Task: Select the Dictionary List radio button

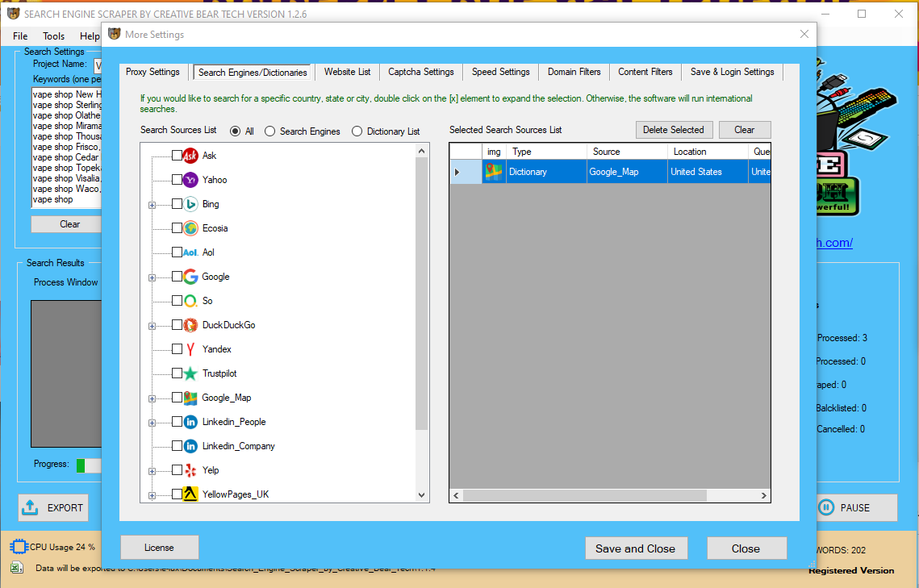Action: pyautogui.click(x=357, y=131)
